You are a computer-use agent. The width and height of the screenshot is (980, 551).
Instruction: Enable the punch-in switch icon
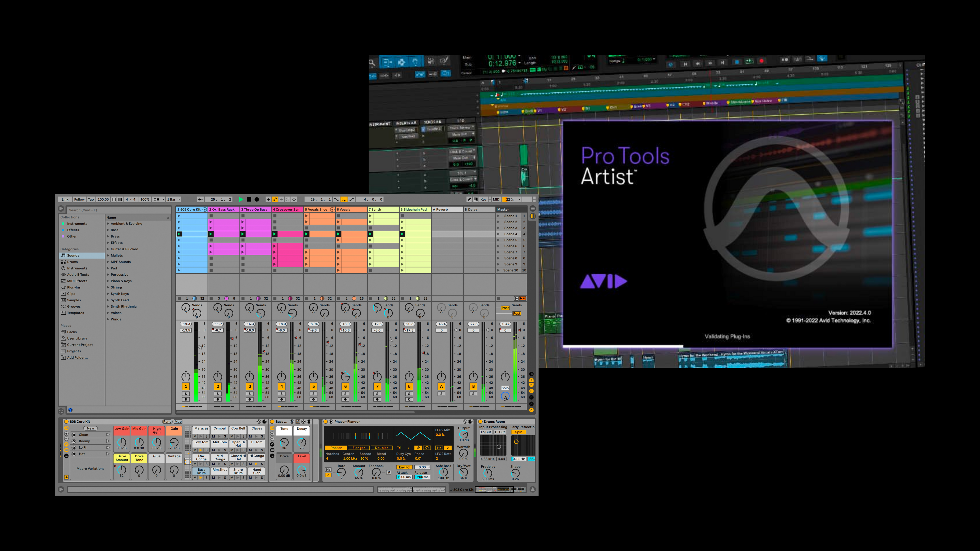tap(336, 199)
